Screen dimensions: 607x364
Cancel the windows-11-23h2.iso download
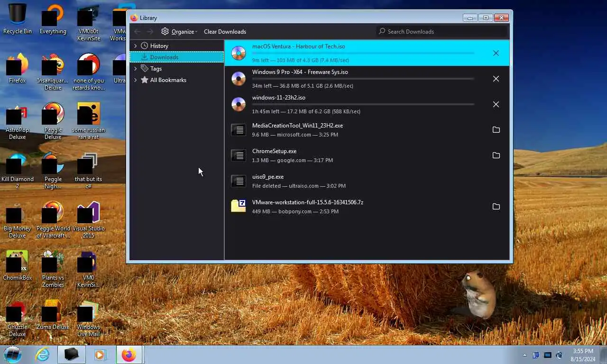(x=496, y=104)
